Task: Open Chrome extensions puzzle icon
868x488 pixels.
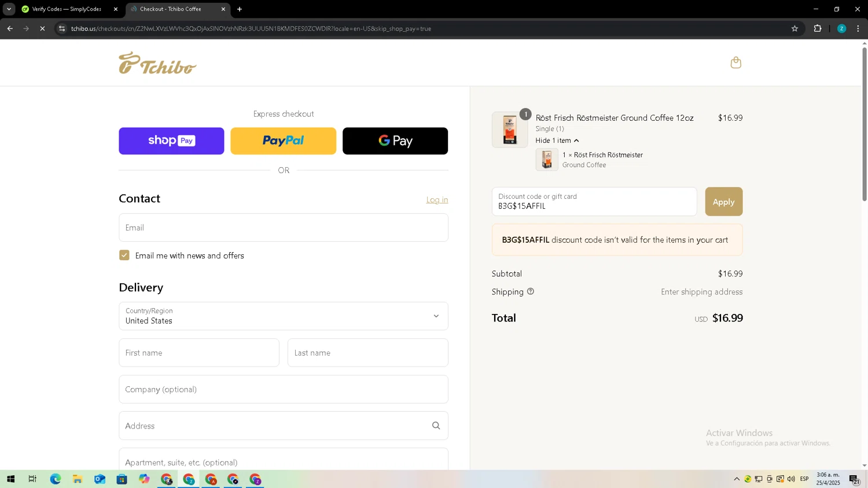Action: coord(817,28)
